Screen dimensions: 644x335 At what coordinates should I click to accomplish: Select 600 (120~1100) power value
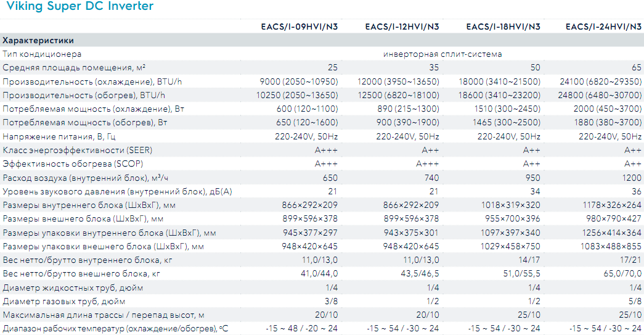tap(308, 109)
